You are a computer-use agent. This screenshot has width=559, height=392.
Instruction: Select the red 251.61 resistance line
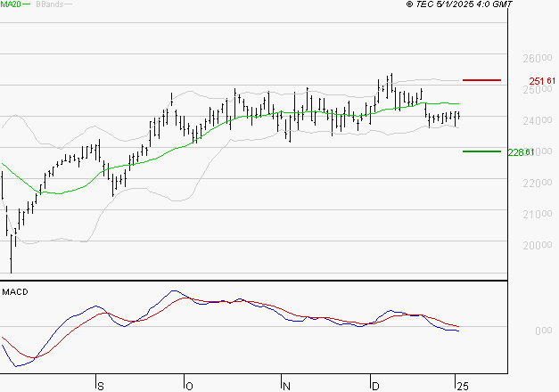click(x=481, y=80)
